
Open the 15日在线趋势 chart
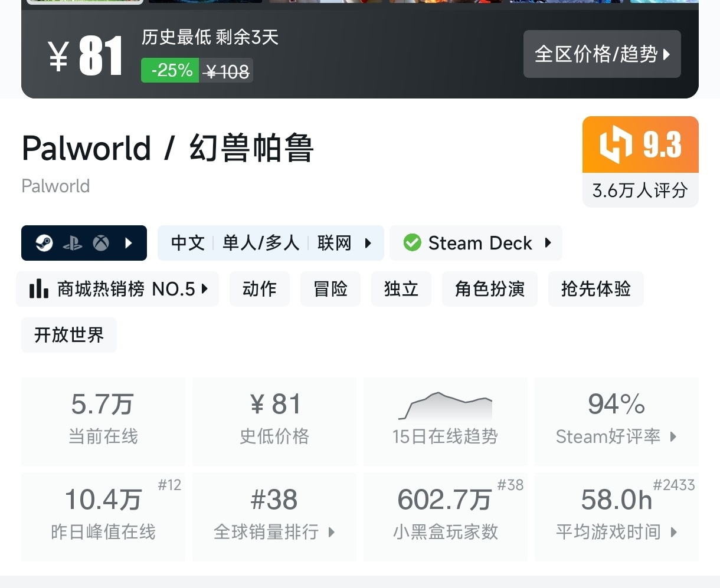[x=446, y=422]
